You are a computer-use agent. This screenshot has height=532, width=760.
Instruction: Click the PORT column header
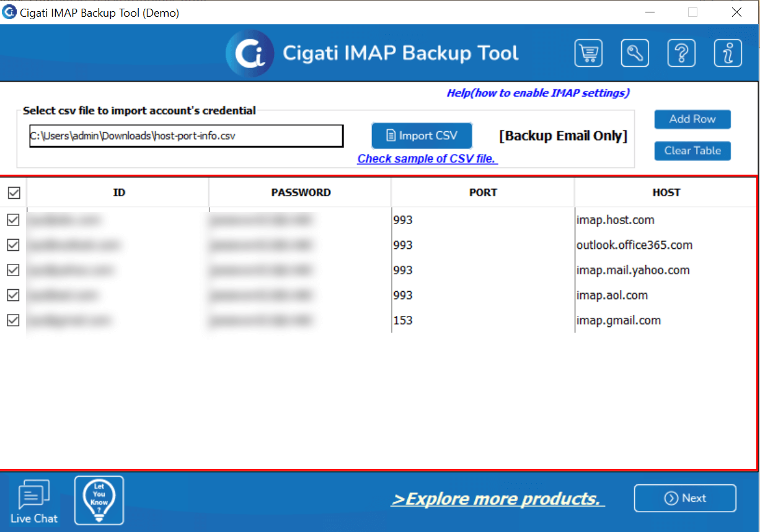tap(483, 193)
